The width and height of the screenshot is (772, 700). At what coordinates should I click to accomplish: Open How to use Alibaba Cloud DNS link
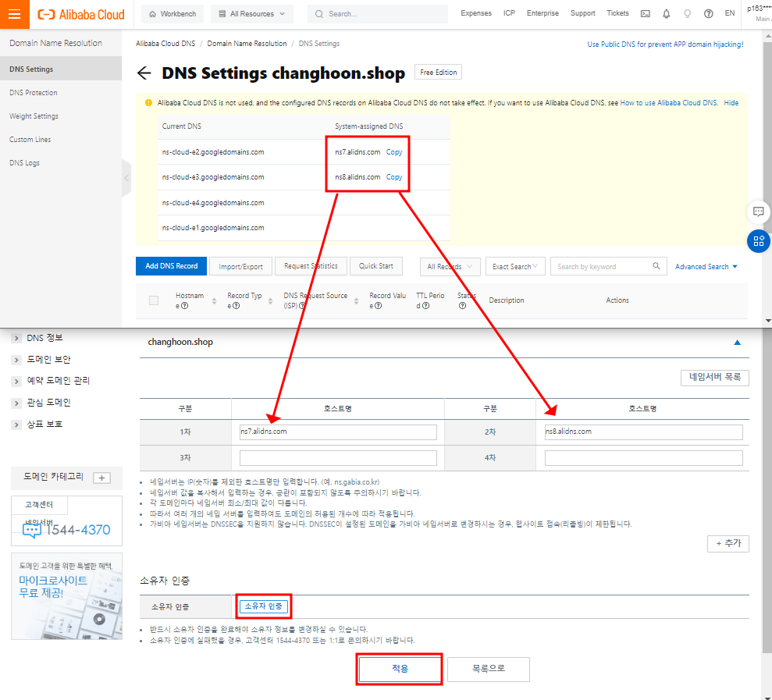click(669, 103)
